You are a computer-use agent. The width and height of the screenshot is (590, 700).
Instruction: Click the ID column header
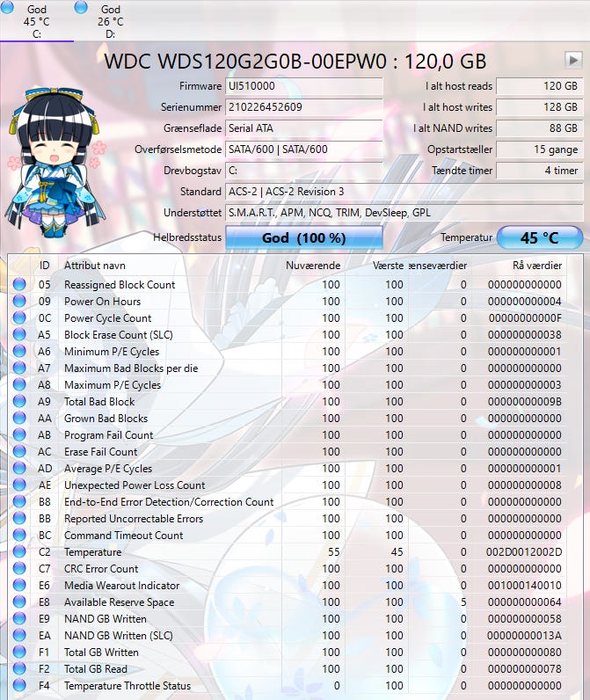[x=44, y=266]
